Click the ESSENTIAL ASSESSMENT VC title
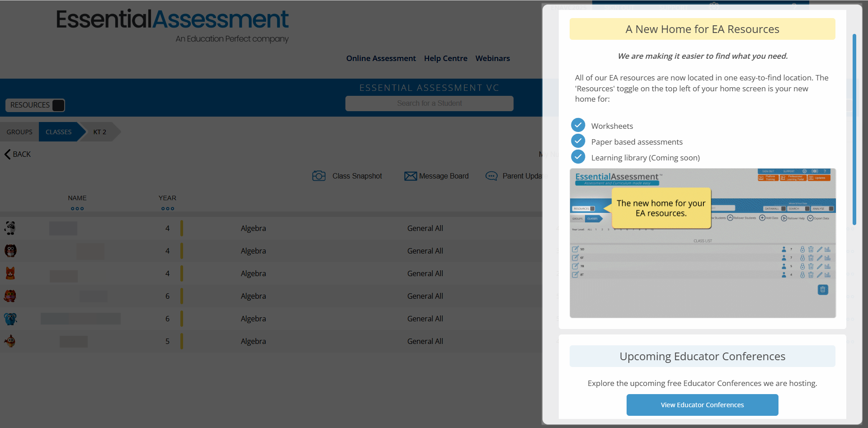This screenshot has height=428, width=868. click(x=429, y=88)
